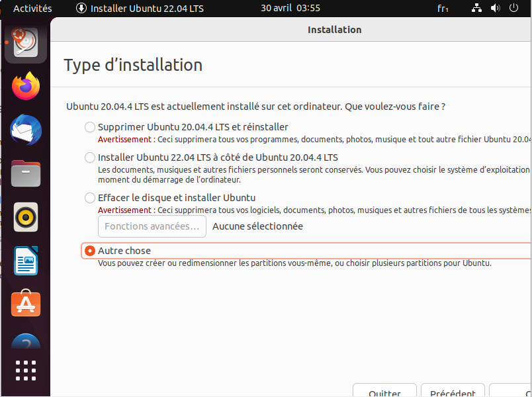The width and height of the screenshot is (532, 397).
Task: Click the network status icon
Action: 476,8
